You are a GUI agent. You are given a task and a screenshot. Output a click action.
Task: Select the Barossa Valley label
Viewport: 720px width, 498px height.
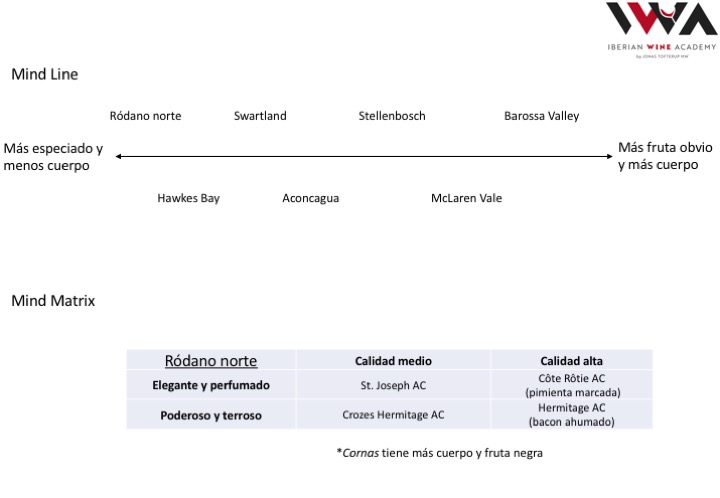[x=541, y=116]
